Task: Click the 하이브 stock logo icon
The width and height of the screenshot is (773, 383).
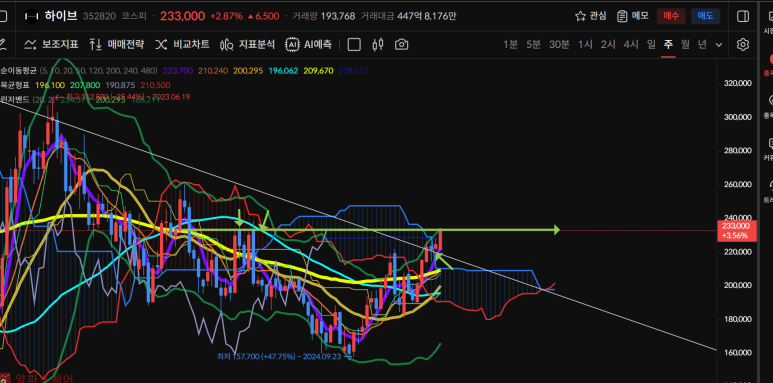Action: click(32, 16)
